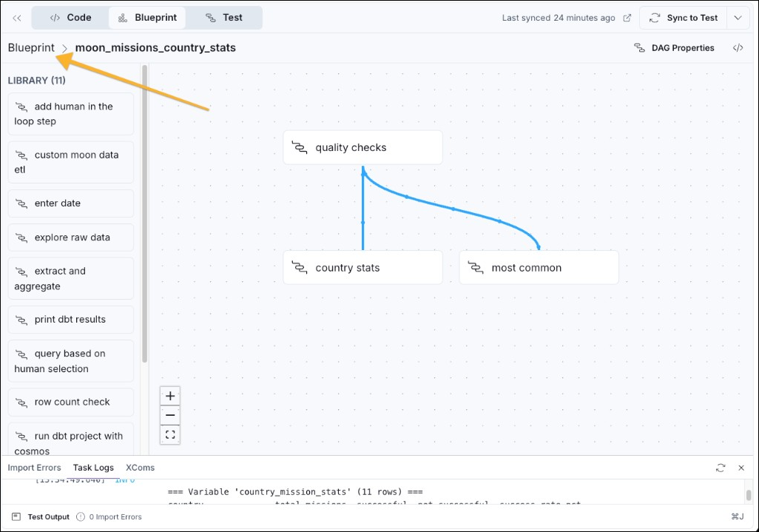Click the run dbt project with cosmos icon
This screenshot has height=532, width=759.
[20, 436]
